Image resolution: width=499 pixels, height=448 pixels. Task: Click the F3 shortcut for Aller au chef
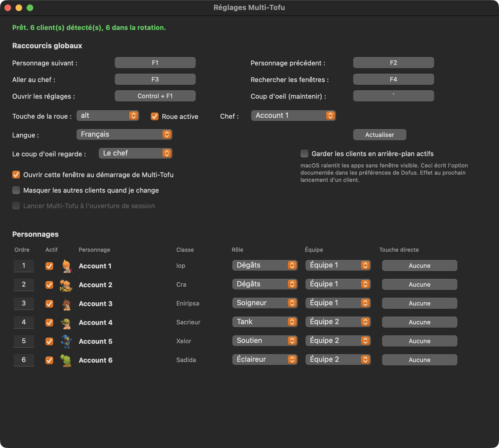click(x=155, y=79)
